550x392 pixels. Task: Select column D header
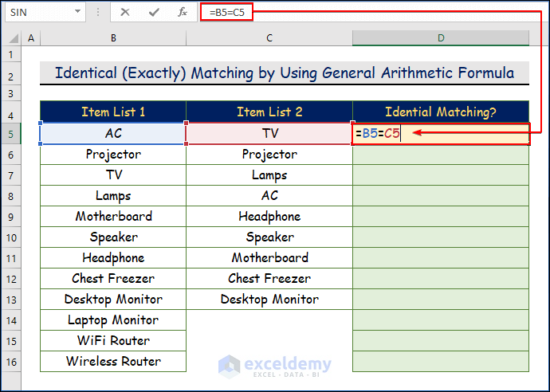click(x=440, y=38)
